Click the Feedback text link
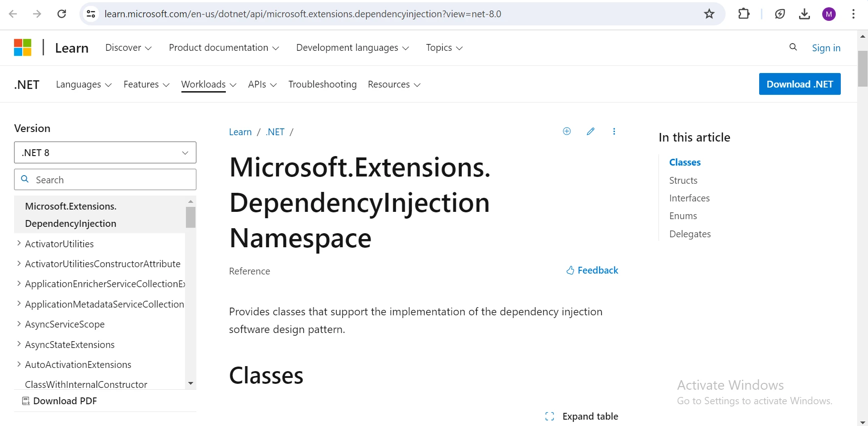868x426 pixels. coord(598,270)
